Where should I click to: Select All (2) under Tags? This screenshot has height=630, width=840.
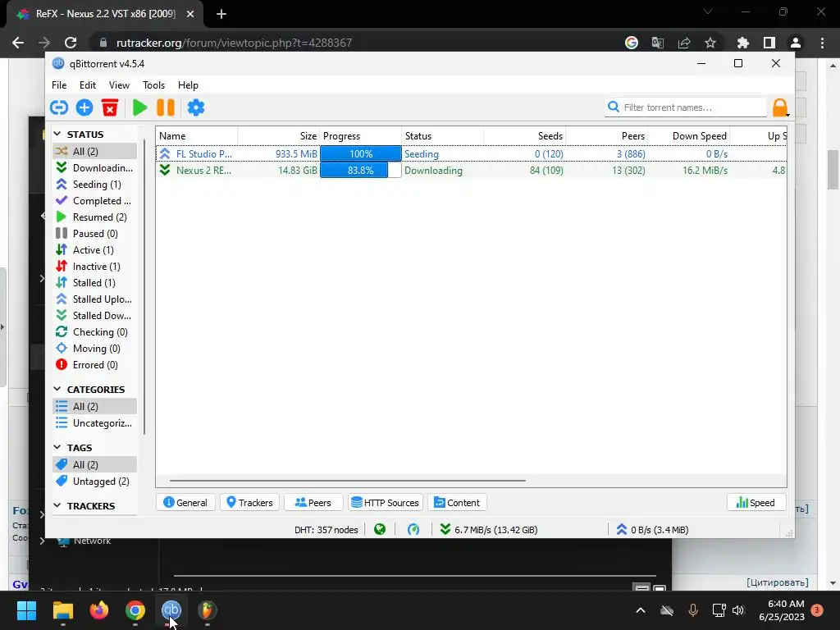(x=95, y=464)
